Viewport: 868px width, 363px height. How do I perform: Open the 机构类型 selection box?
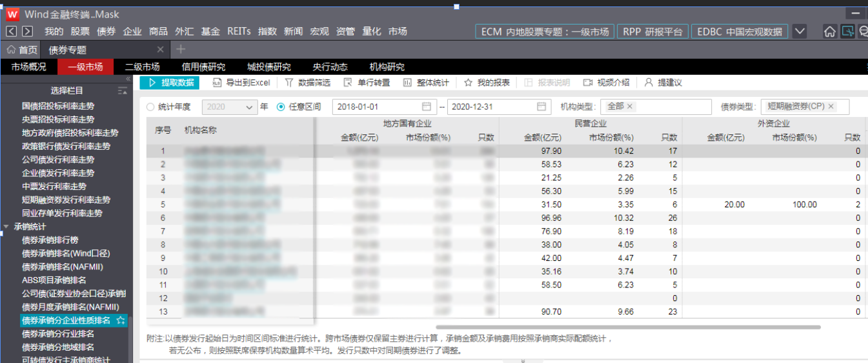(x=656, y=107)
